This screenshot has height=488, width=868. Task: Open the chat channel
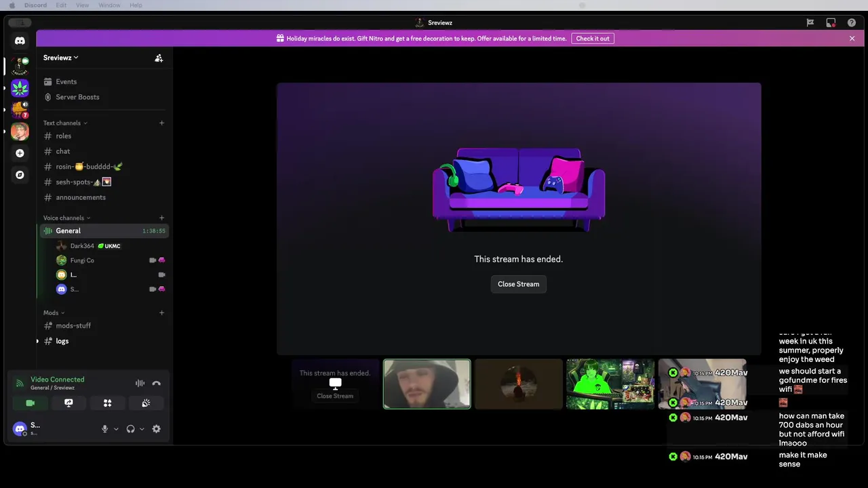pos(103,151)
